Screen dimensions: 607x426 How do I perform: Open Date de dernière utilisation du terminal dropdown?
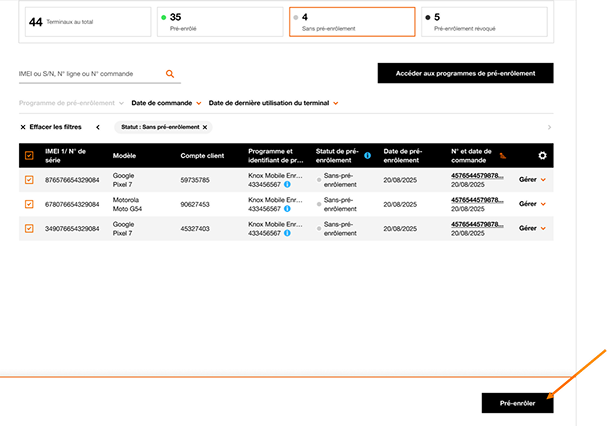273,102
